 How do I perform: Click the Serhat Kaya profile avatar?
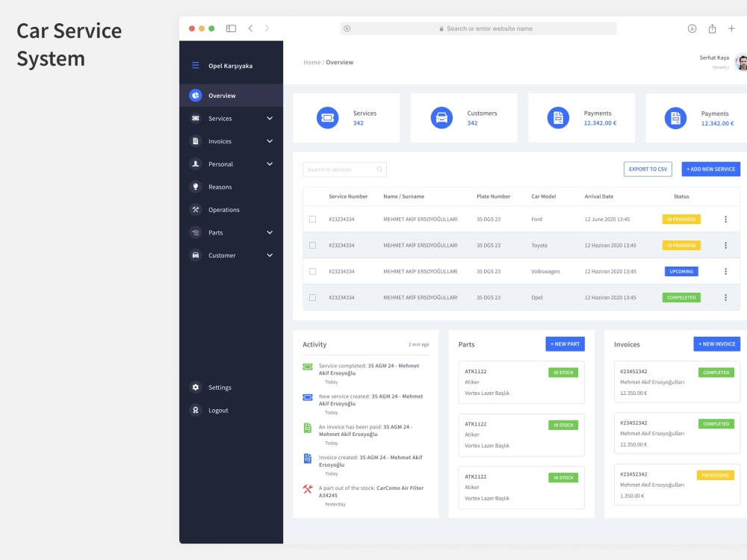point(741,62)
